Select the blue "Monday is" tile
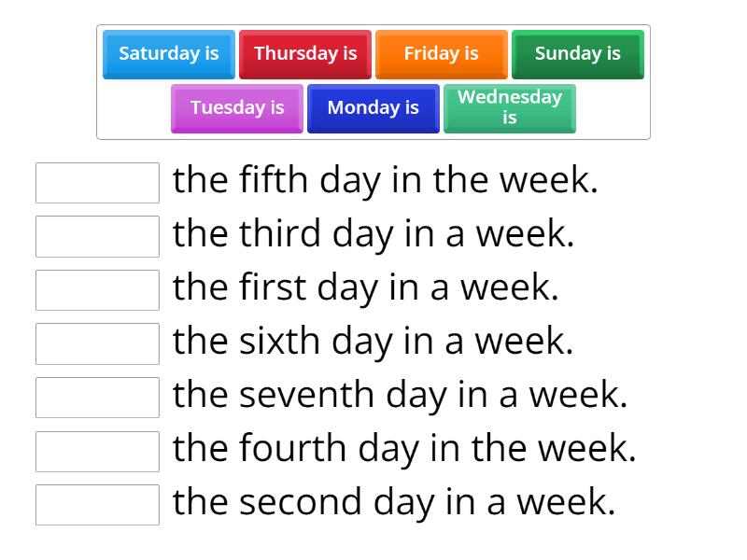This screenshot has width=747, height=560. (373, 108)
